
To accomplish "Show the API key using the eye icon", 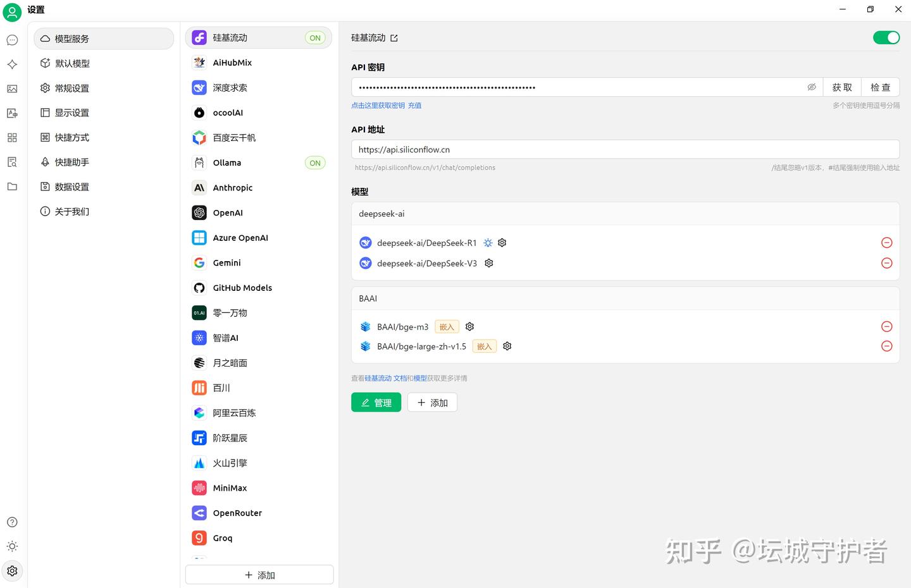I will pos(812,87).
